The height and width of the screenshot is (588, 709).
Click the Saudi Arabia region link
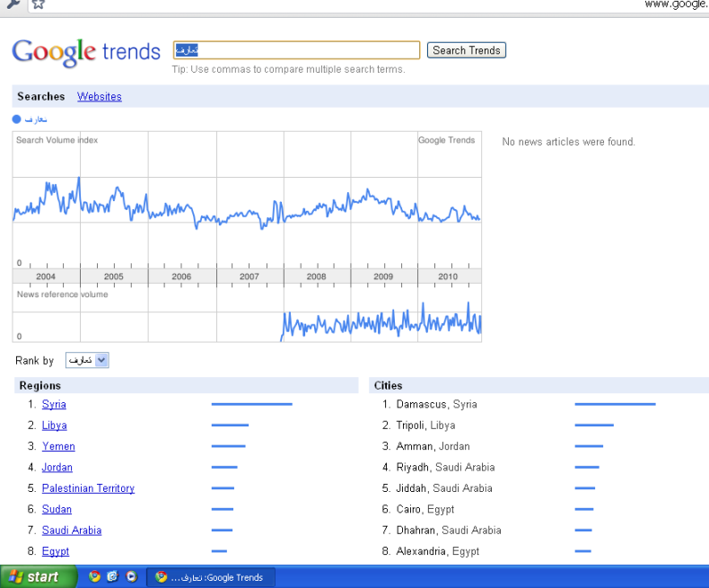coord(72,531)
